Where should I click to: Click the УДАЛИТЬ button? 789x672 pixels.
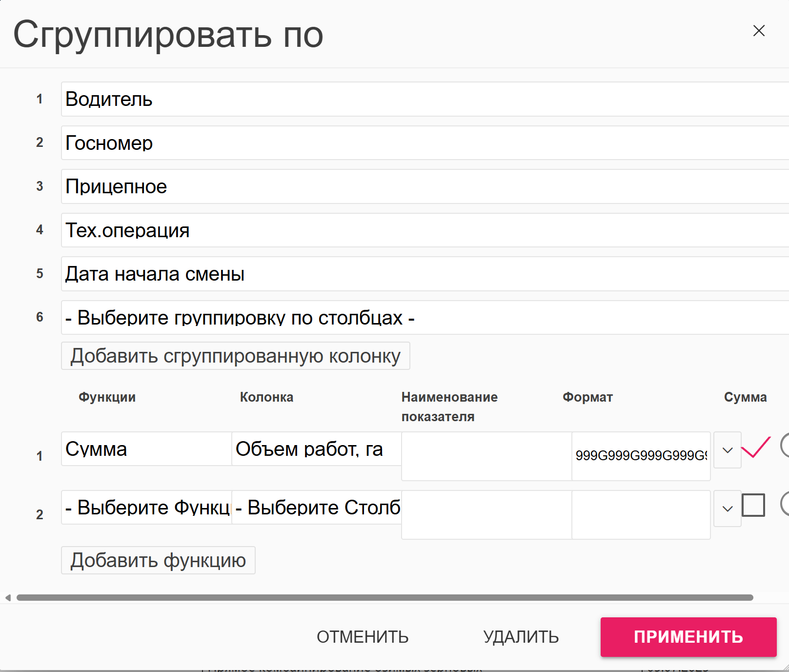coord(521,637)
